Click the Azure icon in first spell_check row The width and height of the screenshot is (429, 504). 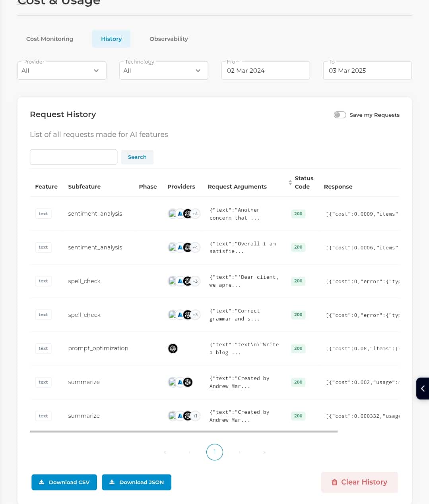coord(180,281)
